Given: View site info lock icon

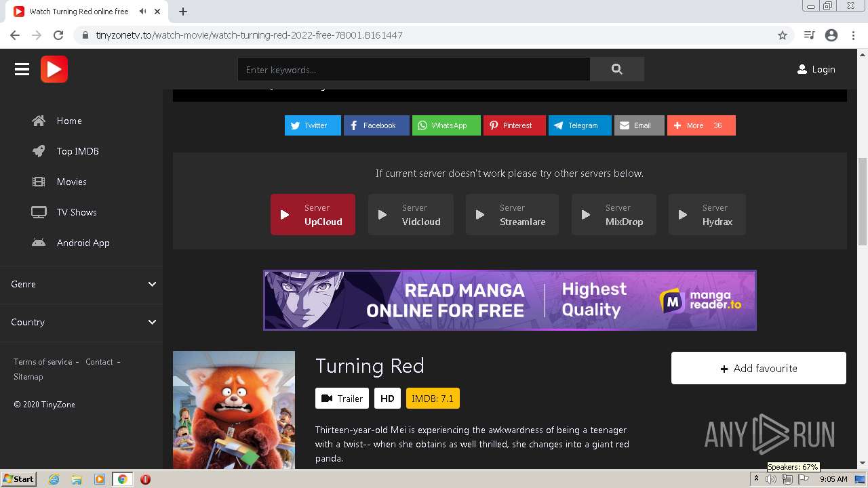Looking at the screenshot, I should click(x=85, y=35).
